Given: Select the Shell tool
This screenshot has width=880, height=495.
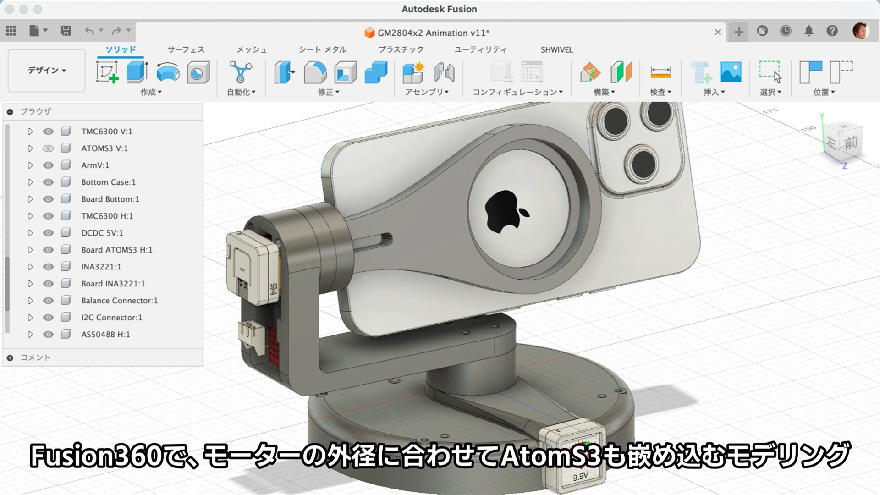Looking at the screenshot, I should tap(345, 72).
